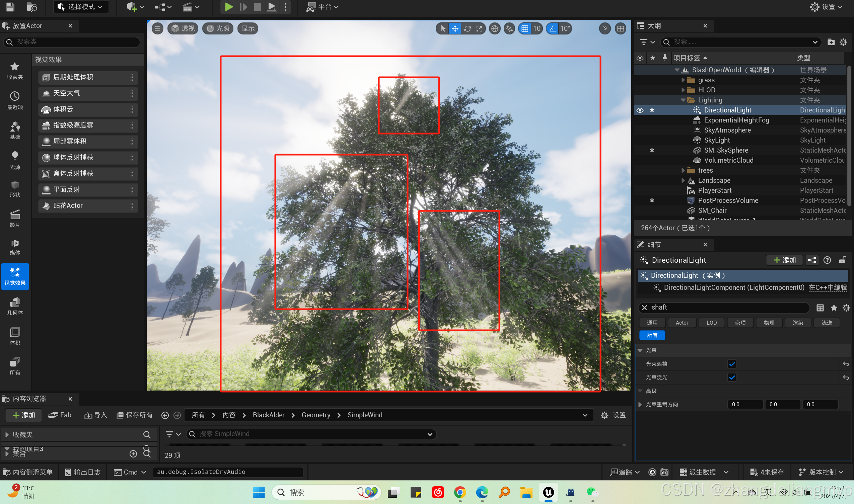Uncheck the 光束泛光 checkbox
Image resolution: width=854 pixels, height=504 pixels.
coord(732,377)
